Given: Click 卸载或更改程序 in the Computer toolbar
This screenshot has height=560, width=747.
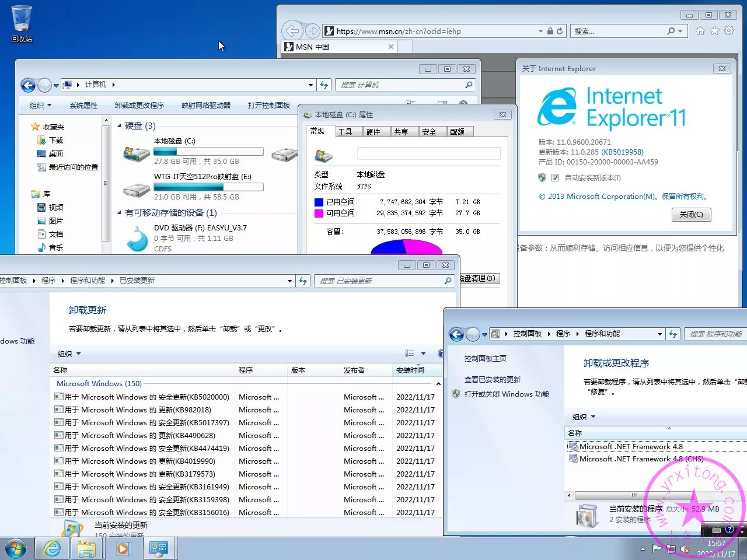Looking at the screenshot, I should coord(139,106).
